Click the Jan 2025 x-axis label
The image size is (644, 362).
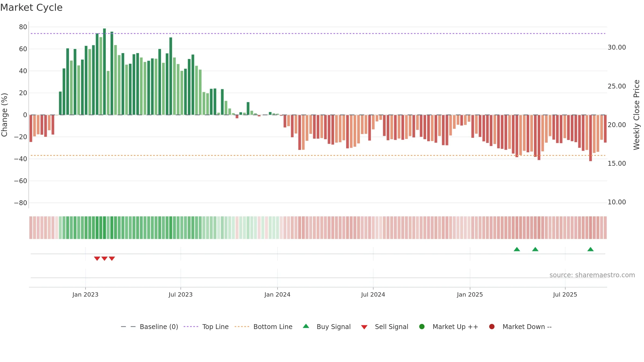pos(470,294)
